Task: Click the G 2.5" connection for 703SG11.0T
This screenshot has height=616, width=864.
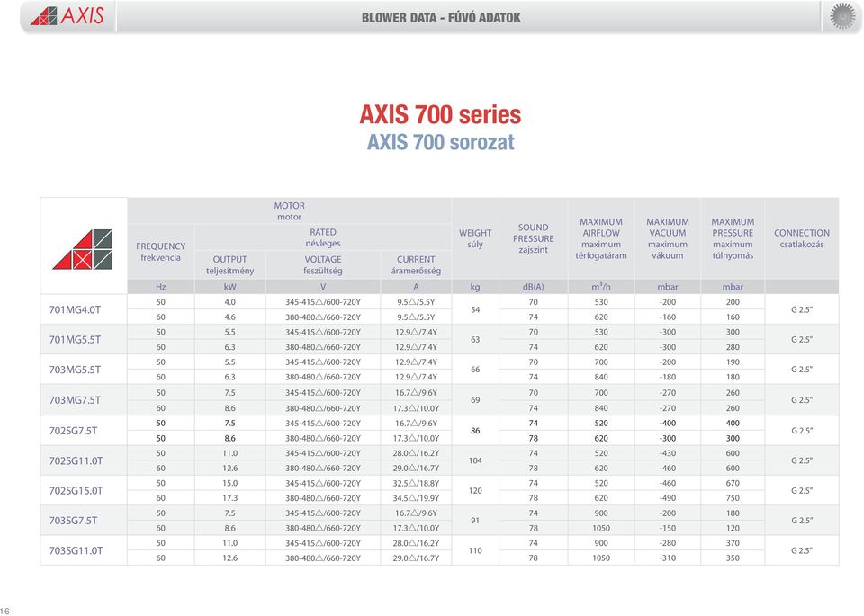Action: click(802, 550)
